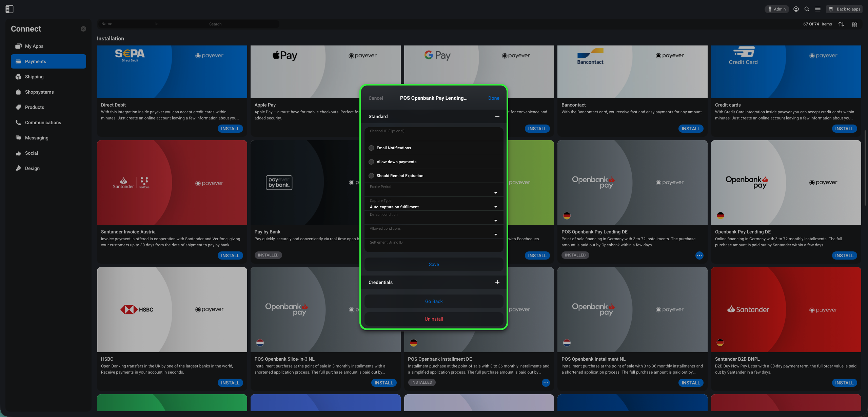The image size is (868, 417).
Task: Click the search magnifier icon in top bar
Action: (807, 9)
